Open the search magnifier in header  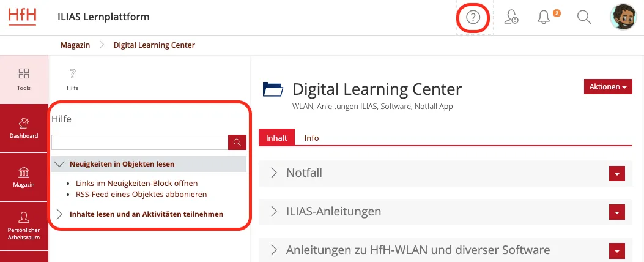coord(584,18)
